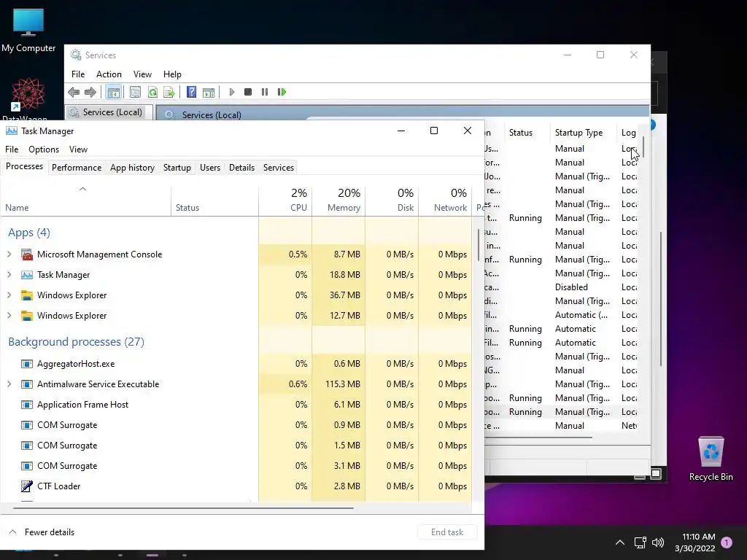Click Task Manager vertical scrollbar thumb
Screen dimensions: 747x560
coord(479,245)
